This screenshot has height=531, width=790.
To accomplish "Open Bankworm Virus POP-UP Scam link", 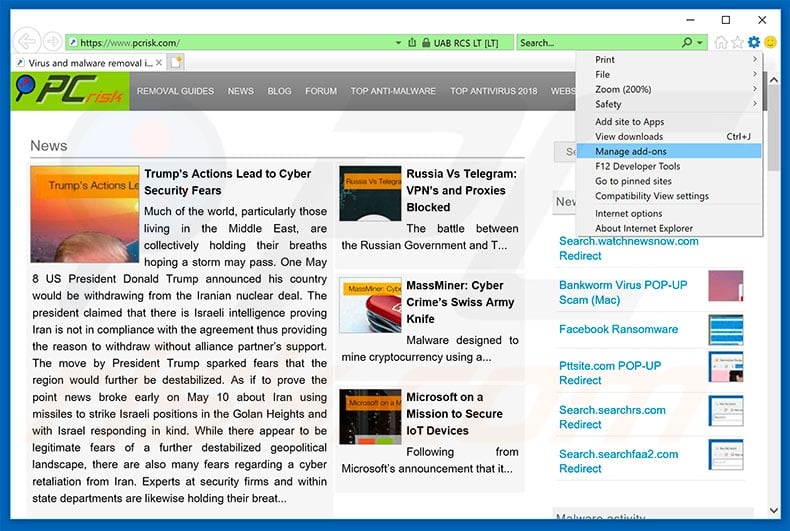I will click(x=623, y=292).
